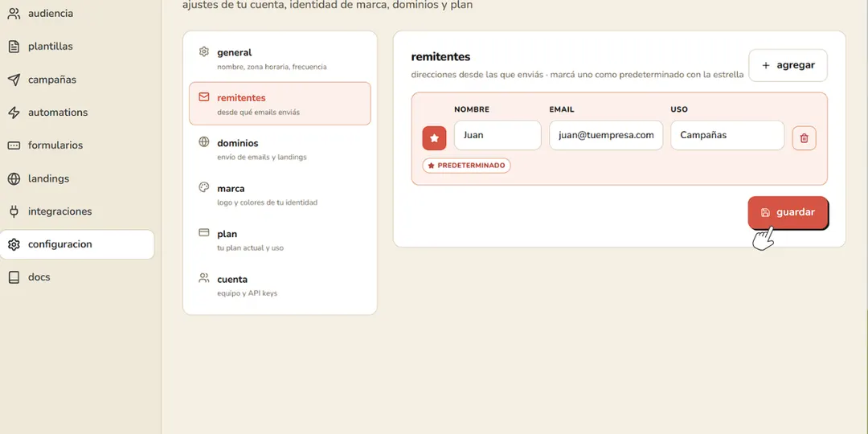Click the plantillas document icon
This screenshot has width=868, height=434.
point(14,47)
